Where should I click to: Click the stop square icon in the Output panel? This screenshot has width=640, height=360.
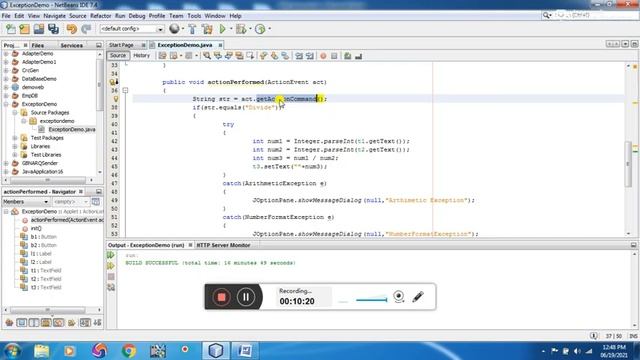pos(111,277)
